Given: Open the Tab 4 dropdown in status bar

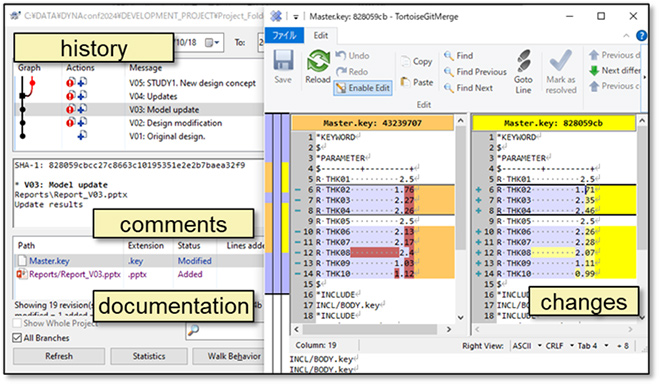Looking at the screenshot, I should click(606, 346).
